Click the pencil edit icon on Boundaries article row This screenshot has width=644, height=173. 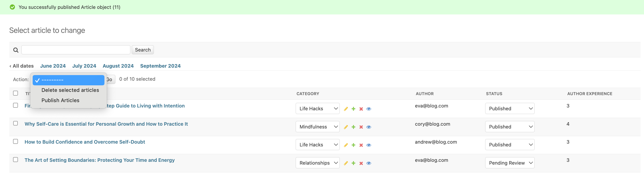point(346,163)
